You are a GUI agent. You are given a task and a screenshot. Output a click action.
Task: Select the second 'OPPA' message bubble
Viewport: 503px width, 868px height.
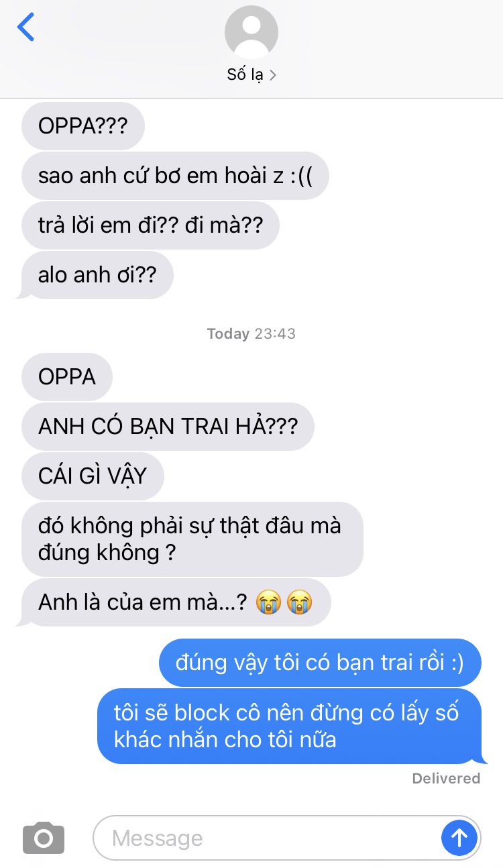point(67,377)
